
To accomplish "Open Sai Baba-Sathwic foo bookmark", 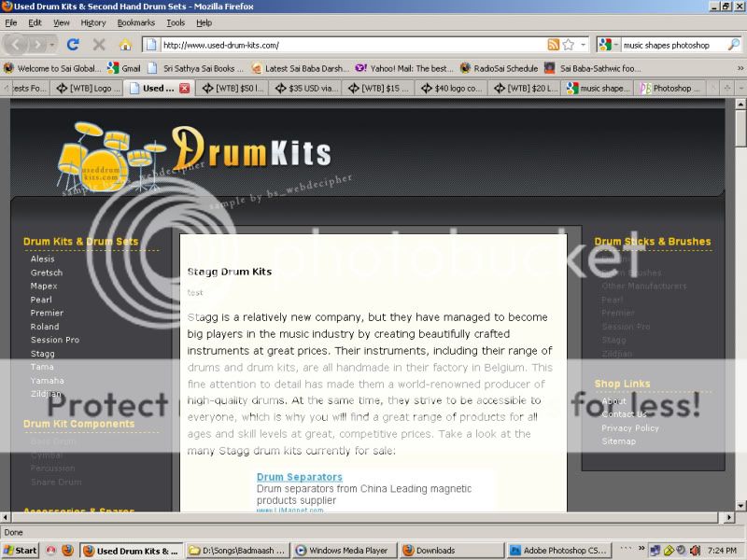I will click(594, 68).
